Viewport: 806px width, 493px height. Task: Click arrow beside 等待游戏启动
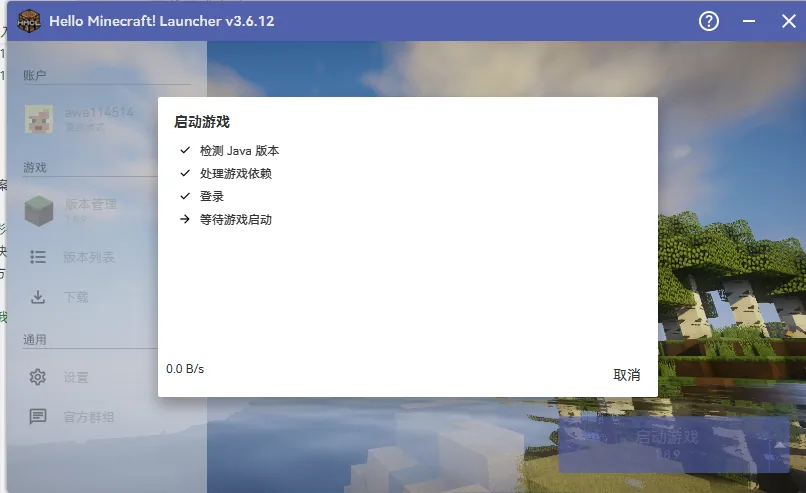pyautogui.click(x=185, y=220)
